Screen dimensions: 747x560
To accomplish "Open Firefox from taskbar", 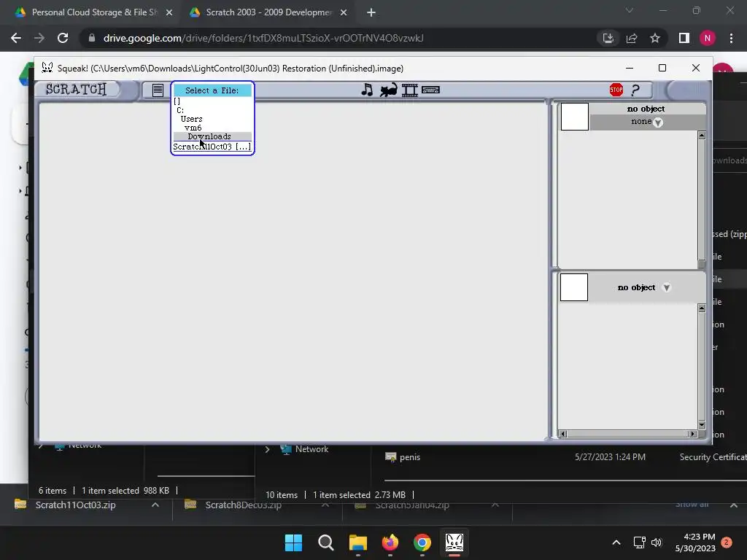I will click(x=390, y=542).
